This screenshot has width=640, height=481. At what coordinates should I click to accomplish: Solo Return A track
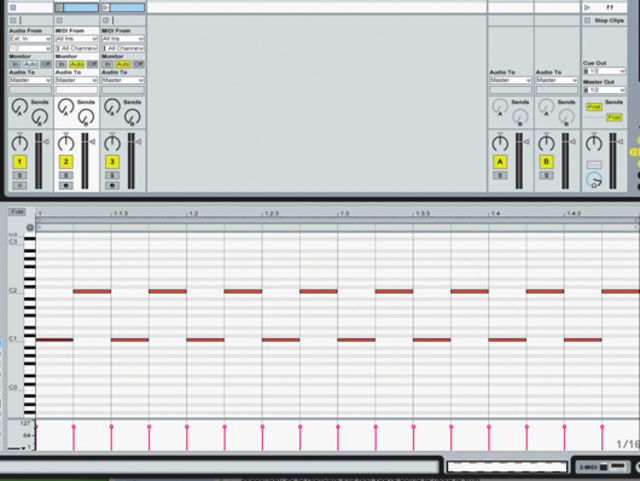coord(500,176)
